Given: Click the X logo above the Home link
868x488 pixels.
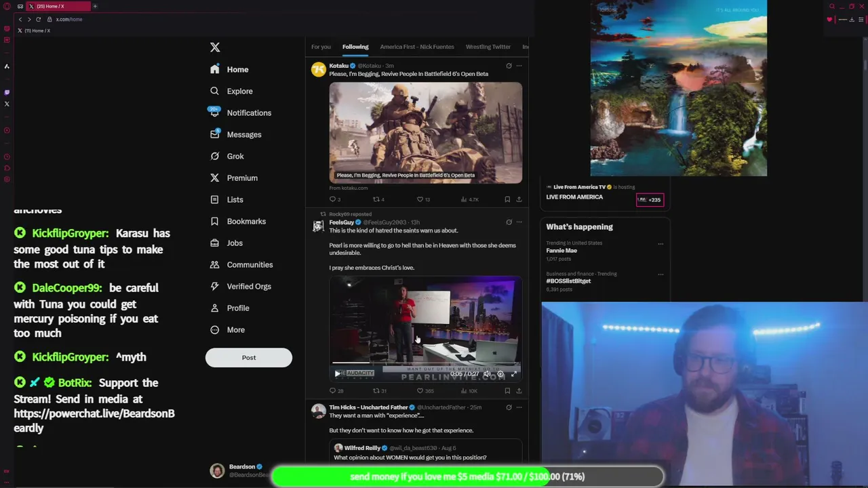Looking at the screenshot, I should point(215,47).
